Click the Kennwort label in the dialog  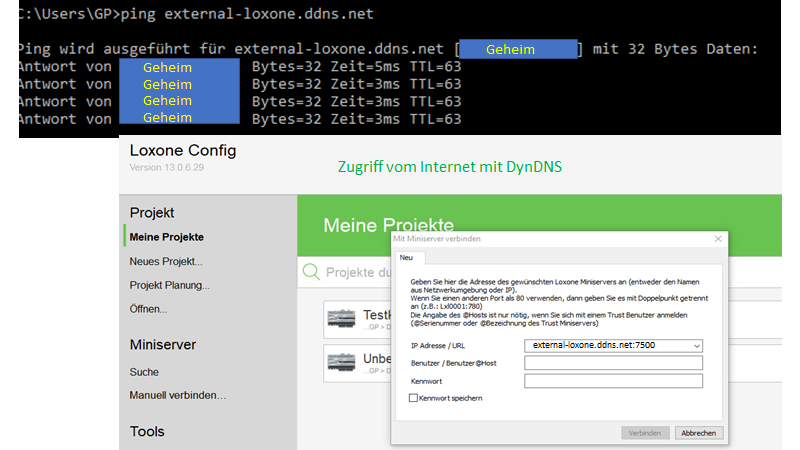[x=426, y=381]
